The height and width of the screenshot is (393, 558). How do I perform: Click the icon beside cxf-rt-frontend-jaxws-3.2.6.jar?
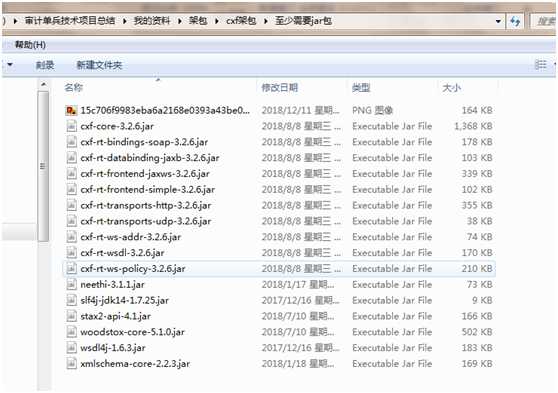point(71,174)
